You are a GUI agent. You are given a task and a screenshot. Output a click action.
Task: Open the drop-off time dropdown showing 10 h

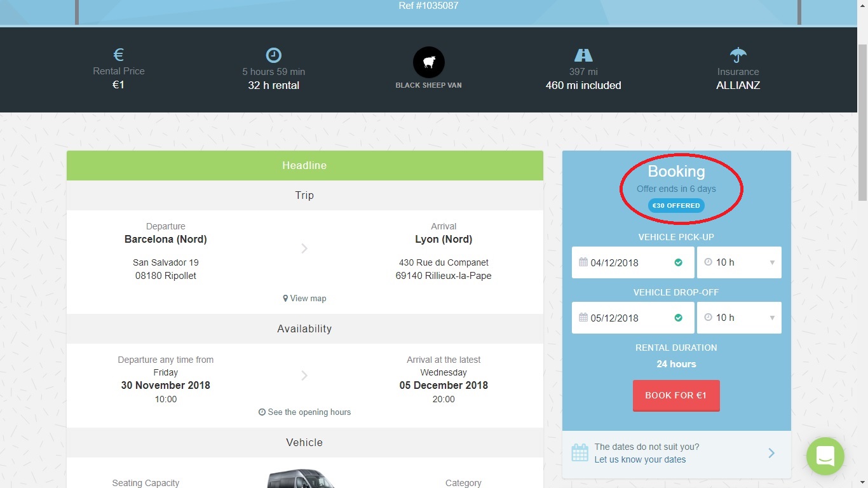[739, 318]
